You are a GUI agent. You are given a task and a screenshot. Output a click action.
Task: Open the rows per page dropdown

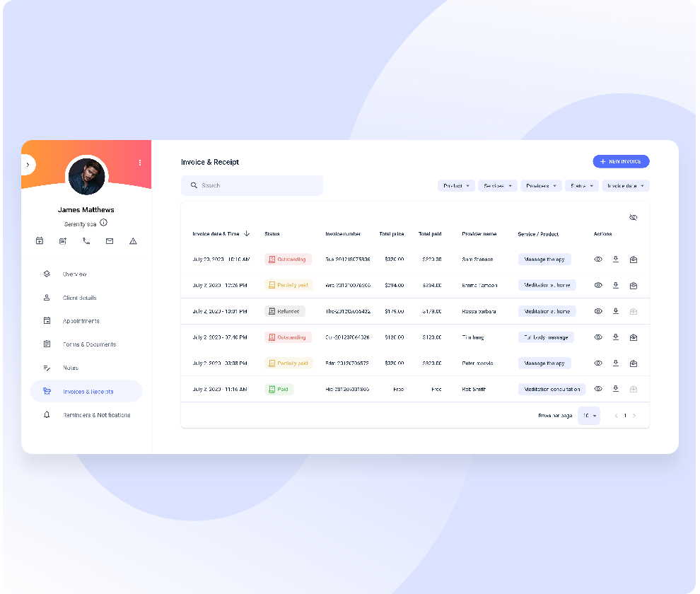(589, 416)
